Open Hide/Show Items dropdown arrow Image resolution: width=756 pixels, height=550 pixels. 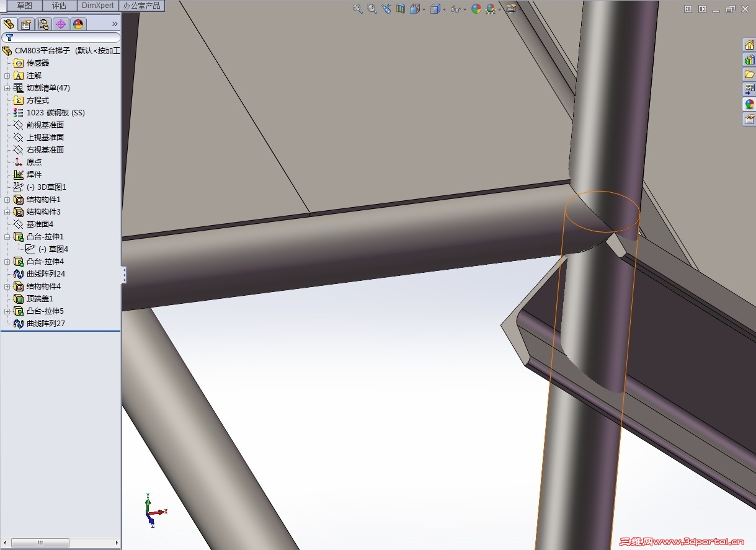(x=465, y=9)
